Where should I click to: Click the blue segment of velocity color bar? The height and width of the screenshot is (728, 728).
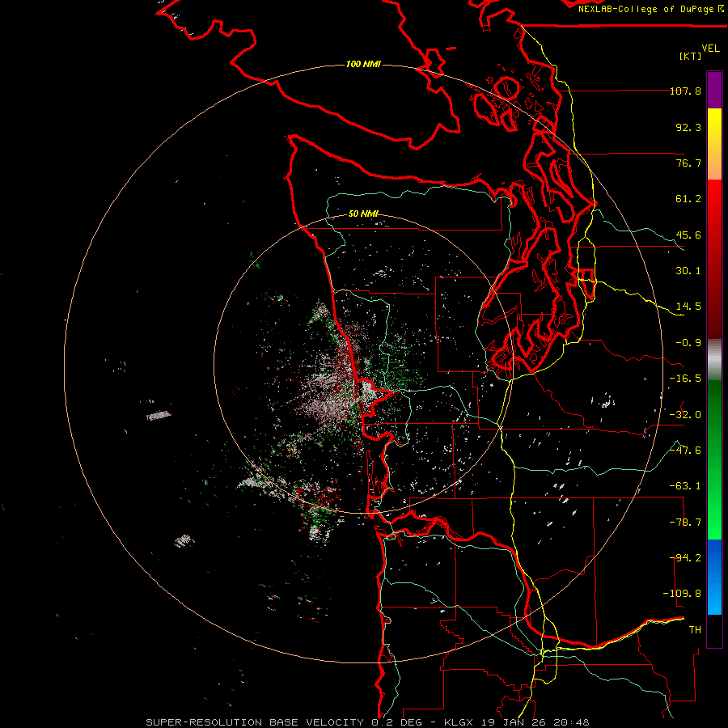(x=714, y=577)
